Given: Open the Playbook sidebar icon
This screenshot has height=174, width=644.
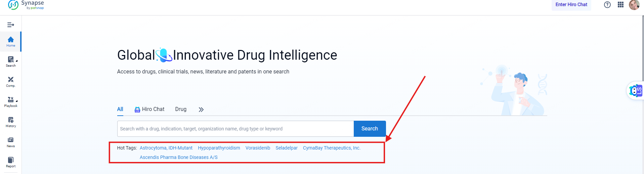Looking at the screenshot, I should (11, 102).
